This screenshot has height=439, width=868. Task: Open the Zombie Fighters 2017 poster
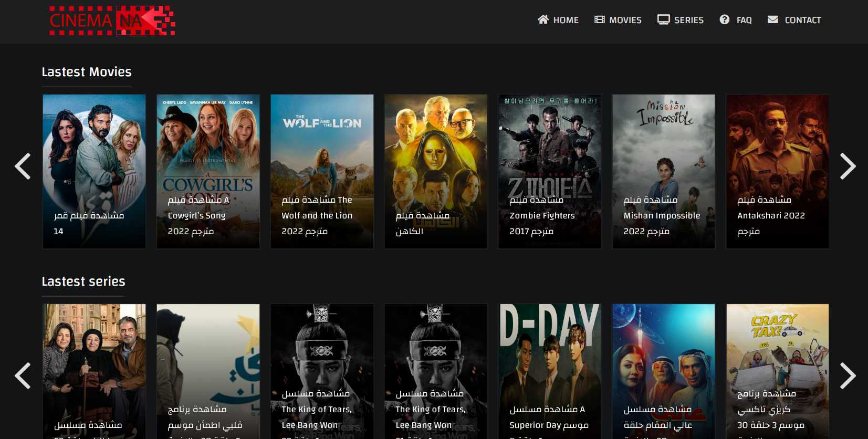[550, 171]
